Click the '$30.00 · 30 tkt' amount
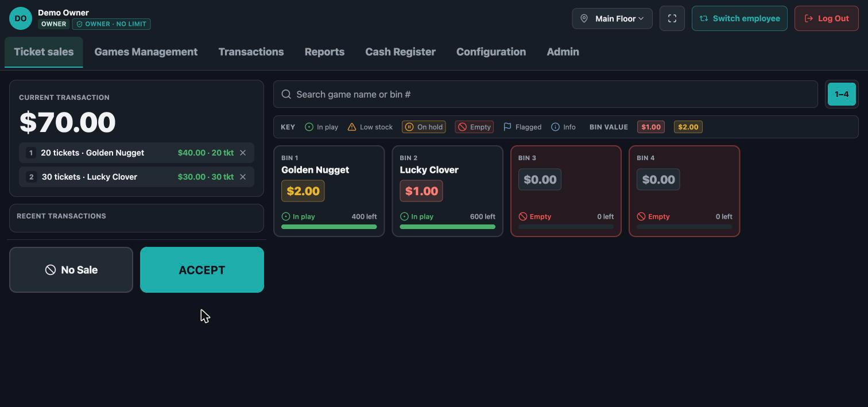Viewport: 868px width, 407px height. coord(206,177)
